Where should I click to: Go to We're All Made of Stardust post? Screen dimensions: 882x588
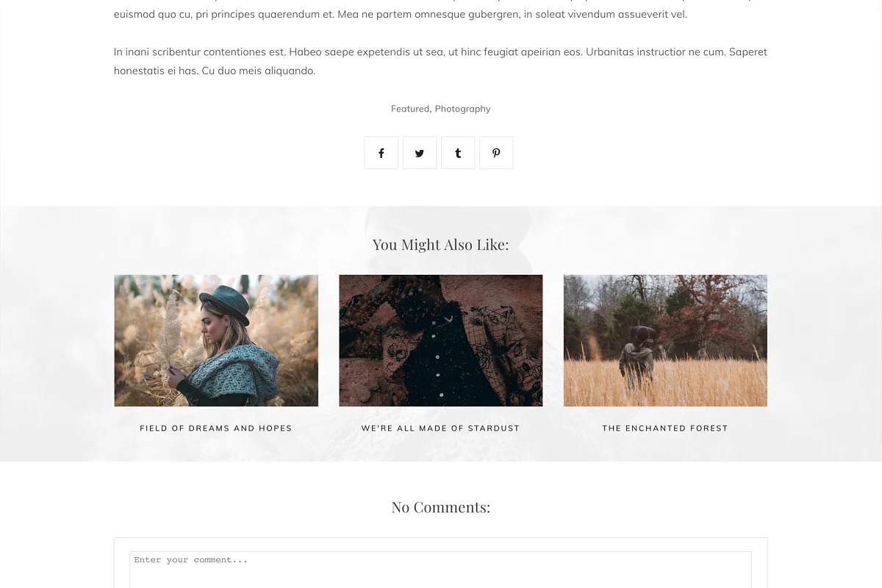[x=441, y=428]
